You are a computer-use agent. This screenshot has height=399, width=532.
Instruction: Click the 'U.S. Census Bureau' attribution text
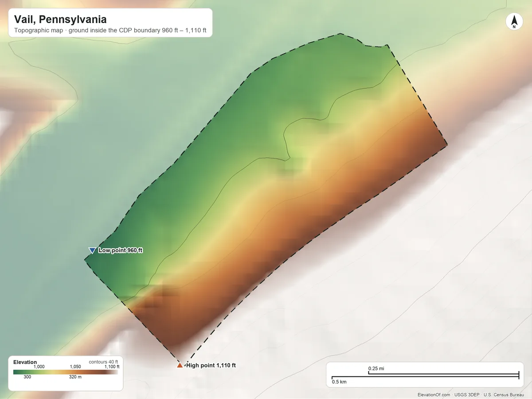505,395
